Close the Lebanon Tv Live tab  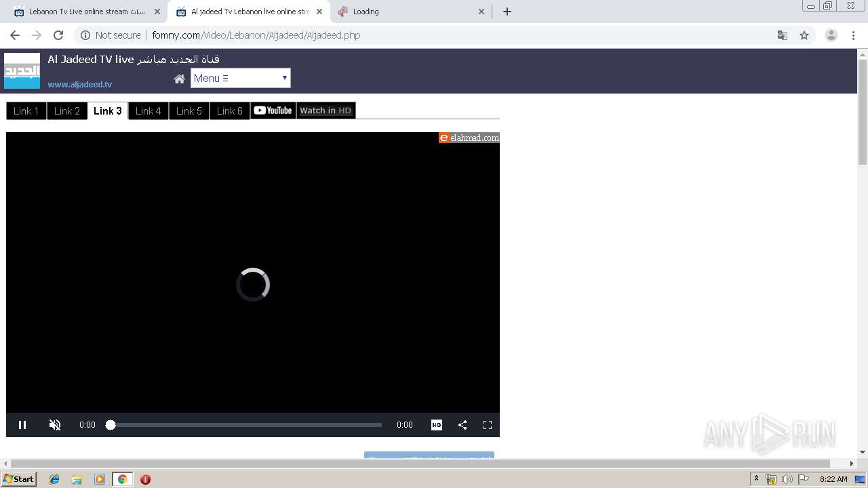click(x=157, y=12)
